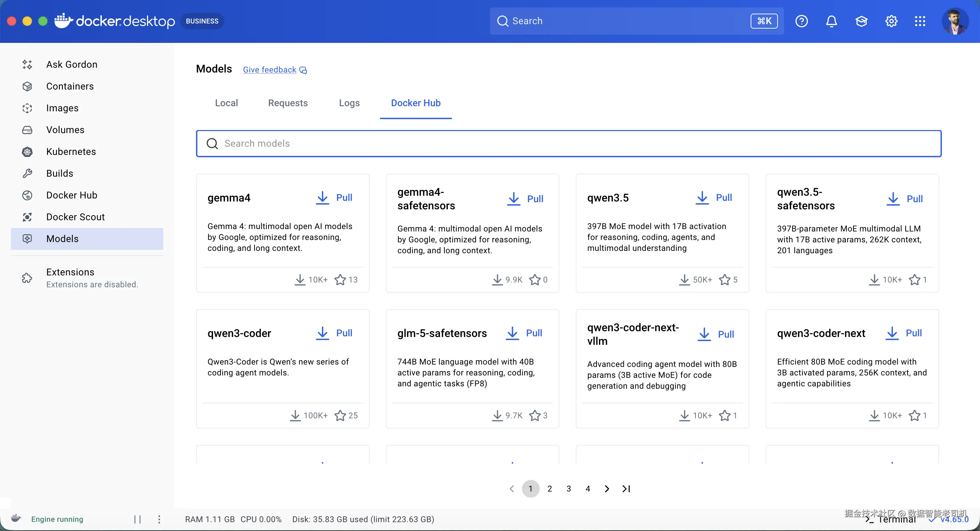Image resolution: width=980 pixels, height=531 pixels.
Task: Click the Containers cube icon
Action: coord(27,86)
